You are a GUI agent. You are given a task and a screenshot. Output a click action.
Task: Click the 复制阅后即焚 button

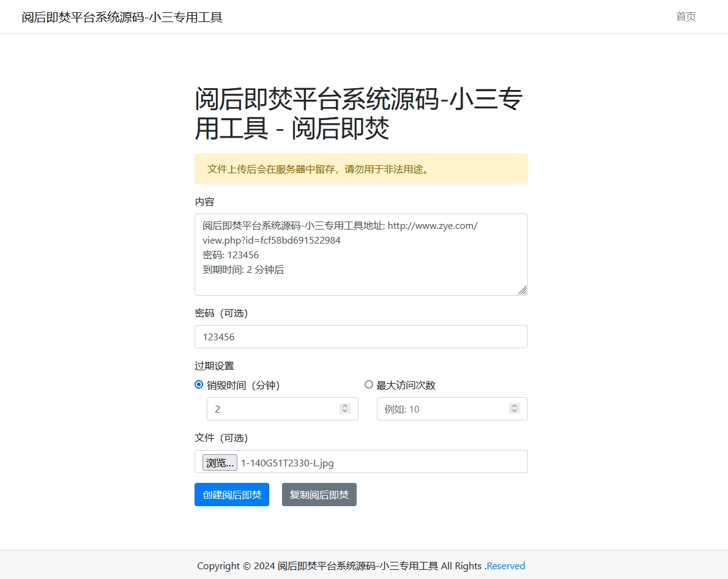pyautogui.click(x=319, y=495)
